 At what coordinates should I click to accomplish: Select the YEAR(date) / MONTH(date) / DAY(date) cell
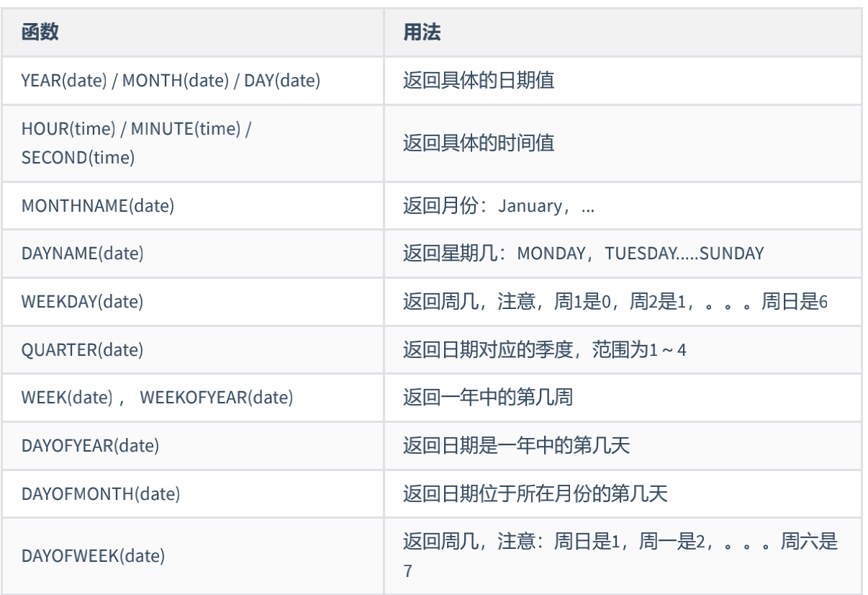(171, 81)
